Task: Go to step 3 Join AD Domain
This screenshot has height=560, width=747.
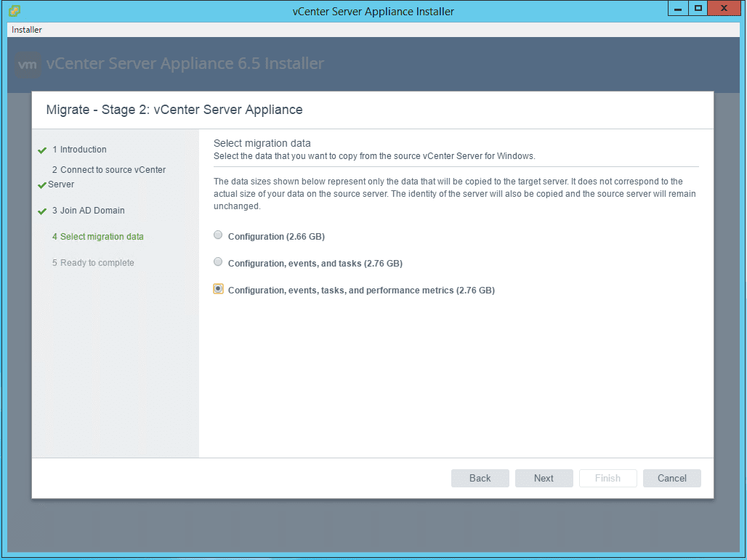Action: (88, 211)
